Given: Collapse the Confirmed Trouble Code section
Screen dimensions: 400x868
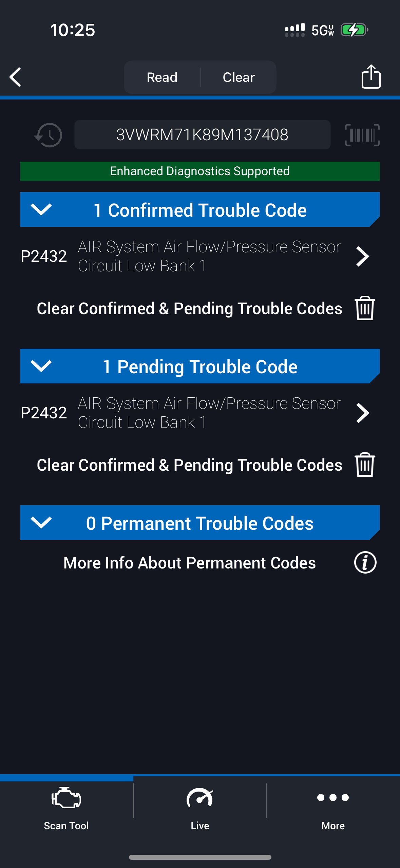Looking at the screenshot, I should [x=41, y=210].
